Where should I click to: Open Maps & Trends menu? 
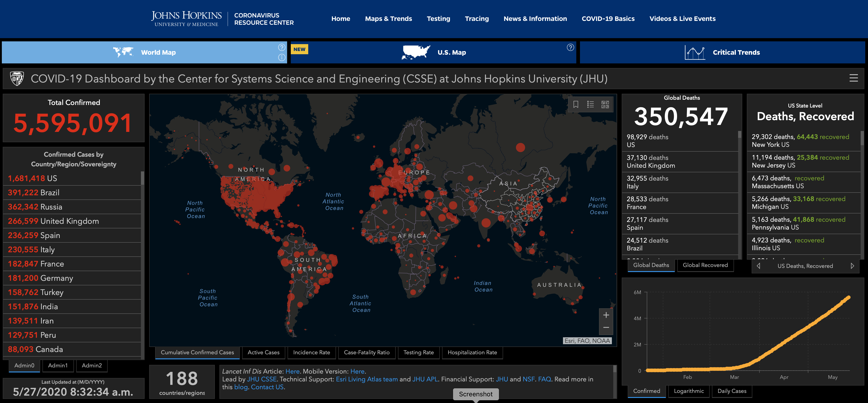[x=389, y=19]
